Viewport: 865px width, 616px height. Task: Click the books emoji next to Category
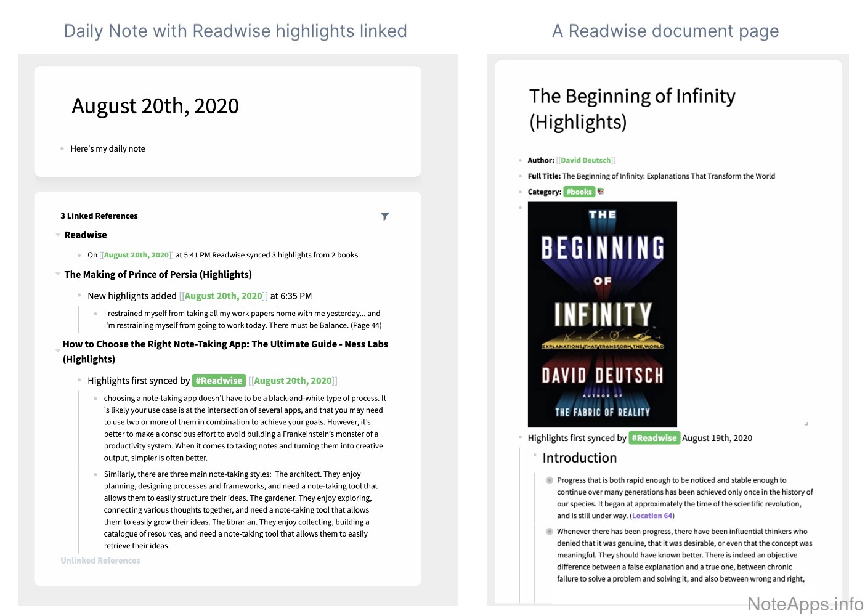point(601,192)
